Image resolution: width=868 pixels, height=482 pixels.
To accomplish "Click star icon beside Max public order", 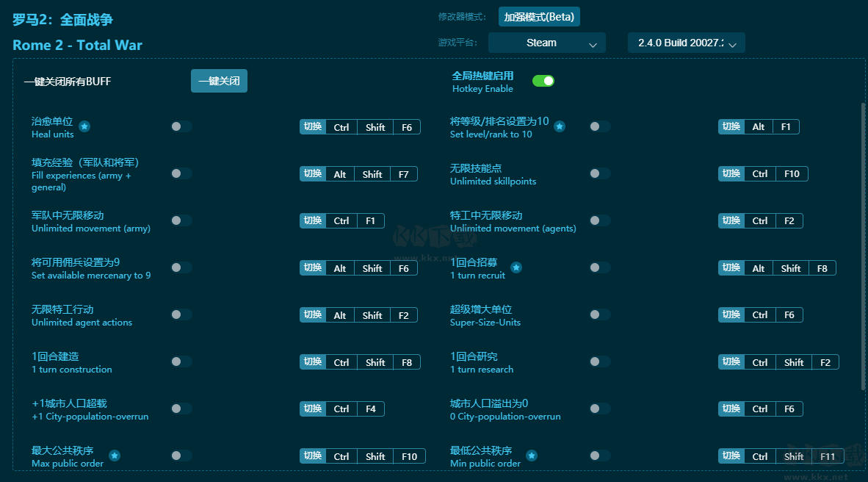I will [x=115, y=456].
